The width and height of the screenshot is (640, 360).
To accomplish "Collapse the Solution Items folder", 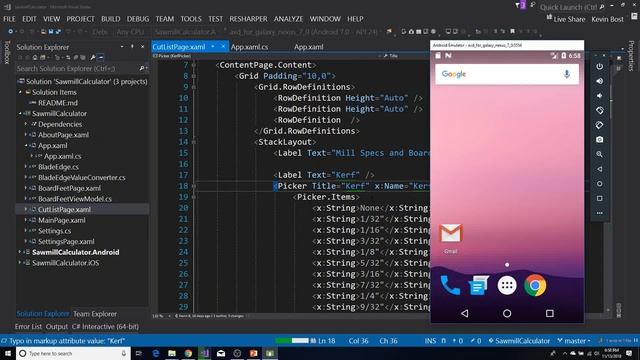I will coord(20,92).
